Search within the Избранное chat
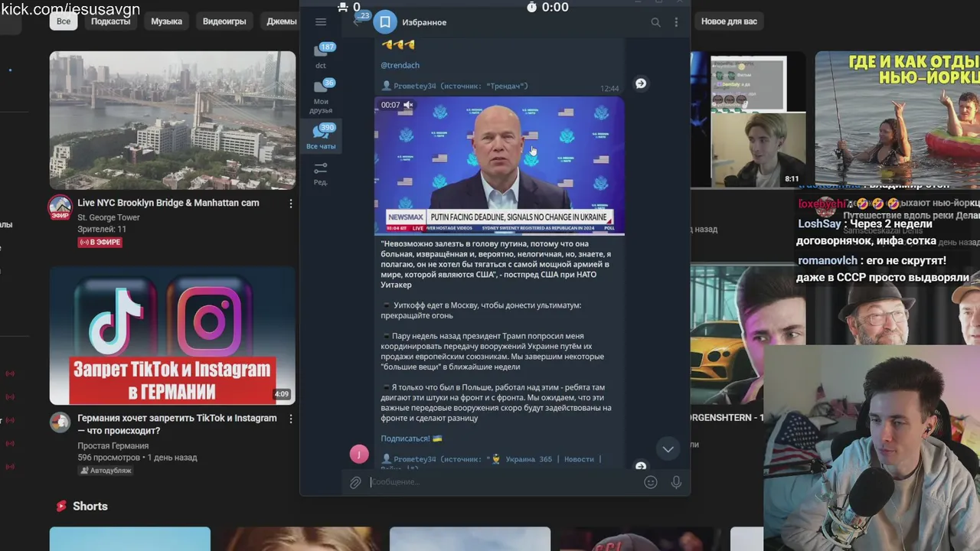The width and height of the screenshot is (980, 551). point(655,22)
